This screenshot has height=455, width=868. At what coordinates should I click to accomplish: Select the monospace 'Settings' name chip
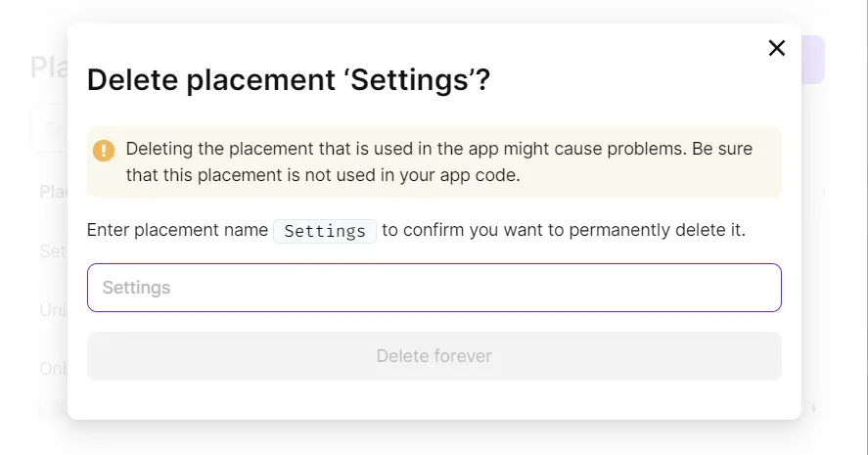(x=325, y=231)
